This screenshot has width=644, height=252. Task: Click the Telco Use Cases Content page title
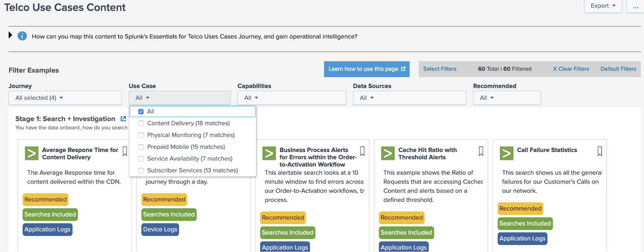65,7
